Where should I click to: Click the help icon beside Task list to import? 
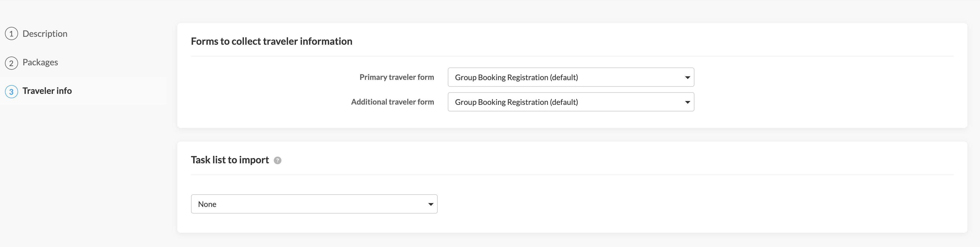pos(278,161)
